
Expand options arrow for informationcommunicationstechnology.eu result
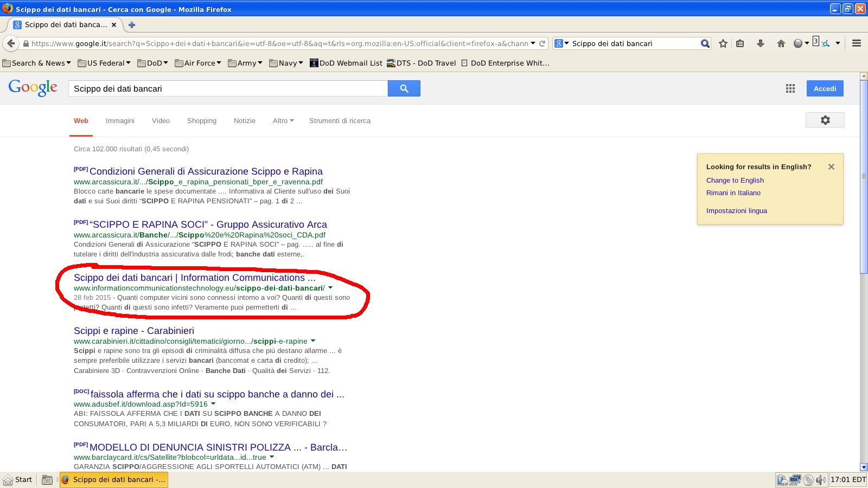(330, 288)
